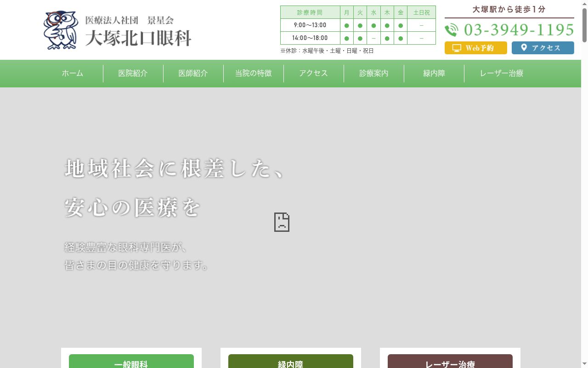588x368 pixels.
Task: Click the 大塚駅から徒歩1分 text
Action: pyautogui.click(x=509, y=9)
